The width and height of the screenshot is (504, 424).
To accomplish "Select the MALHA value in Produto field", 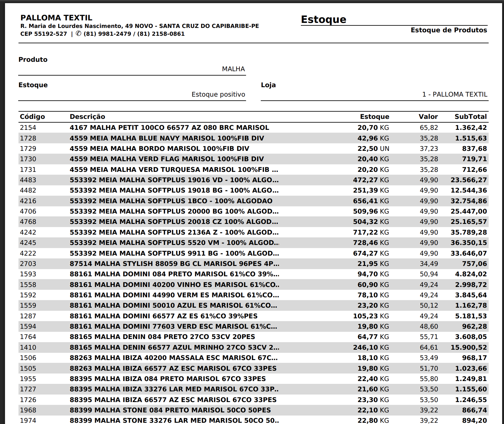I will click(233, 69).
